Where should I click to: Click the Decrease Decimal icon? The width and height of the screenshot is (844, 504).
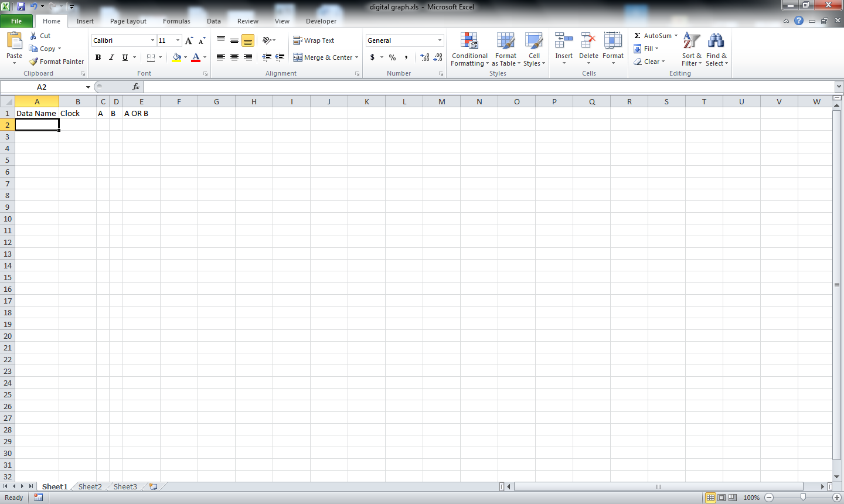click(x=438, y=57)
